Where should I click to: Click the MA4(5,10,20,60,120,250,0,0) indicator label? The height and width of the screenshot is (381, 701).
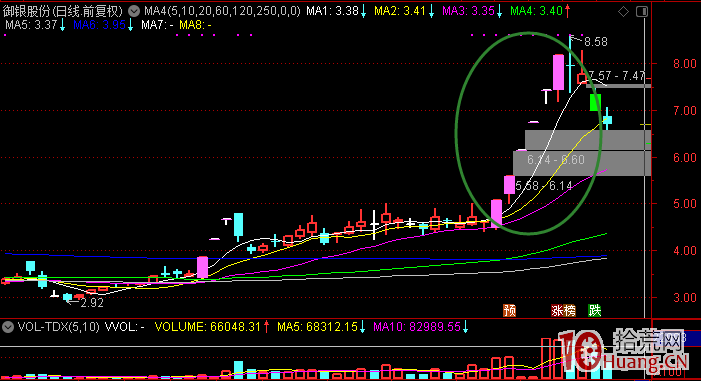pos(222,11)
